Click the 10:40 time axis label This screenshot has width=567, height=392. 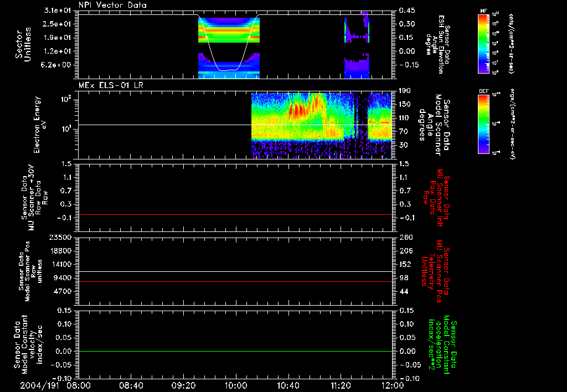[x=288, y=385]
